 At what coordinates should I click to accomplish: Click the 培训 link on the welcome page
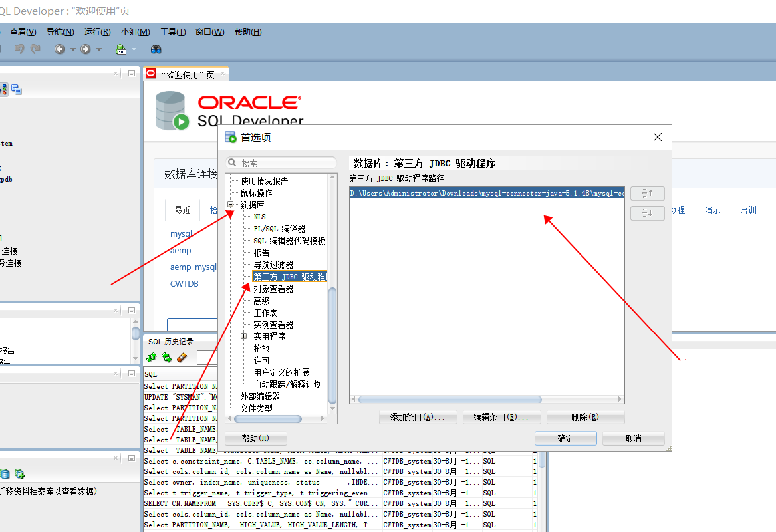click(748, 210)
